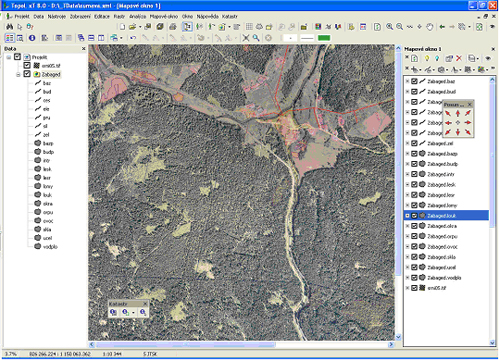Click the printer icon in toolbar
This screenshot has height=361, width=500.
[x=172, y=27]
